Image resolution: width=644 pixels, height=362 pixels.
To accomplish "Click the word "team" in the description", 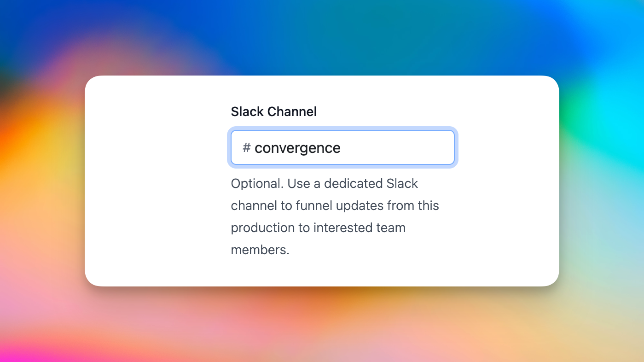I will 391,228.
